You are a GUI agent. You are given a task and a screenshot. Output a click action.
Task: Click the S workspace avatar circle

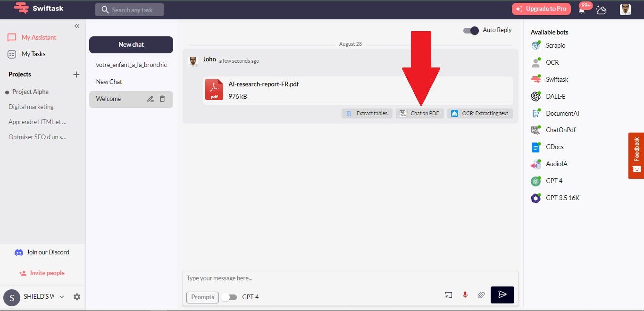pyautogui.click(x=12, y=298)
